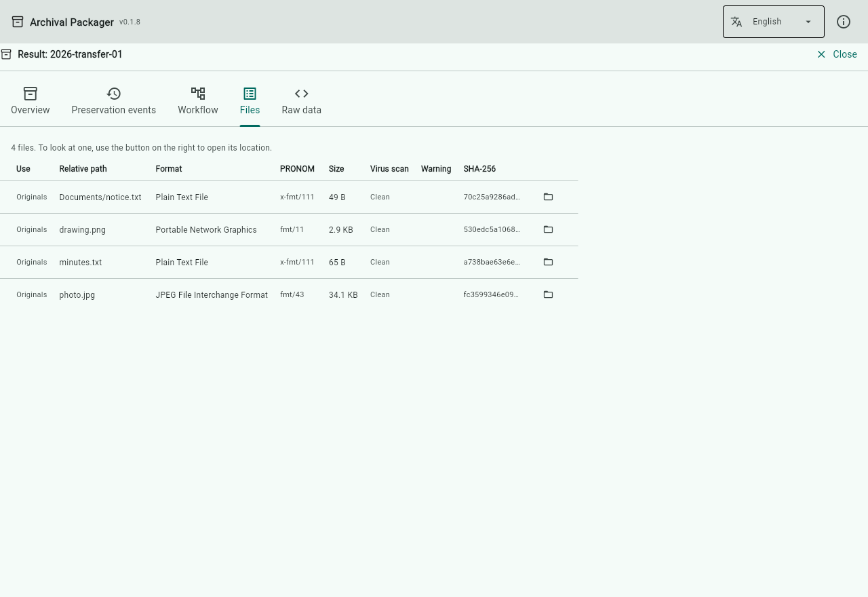Click the SHA-256 column header
Viewport: 868px width, 597px height.
click(479, 169)
